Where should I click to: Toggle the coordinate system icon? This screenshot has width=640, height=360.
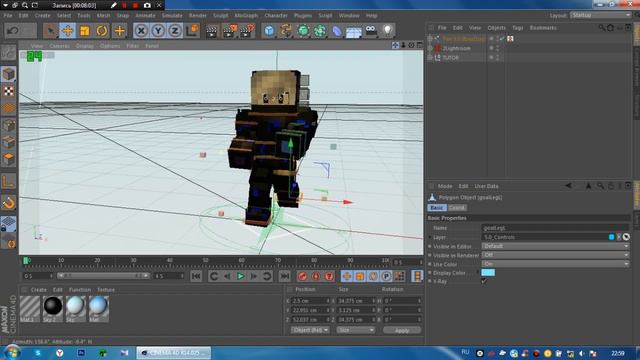pyautogui.click(x=192, y=31)
